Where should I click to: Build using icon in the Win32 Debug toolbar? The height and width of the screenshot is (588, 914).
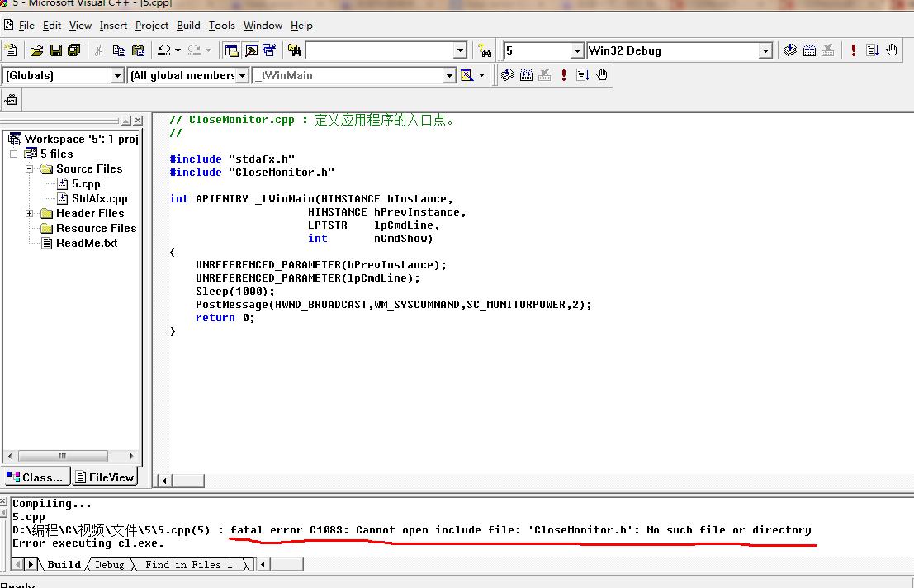809,50
